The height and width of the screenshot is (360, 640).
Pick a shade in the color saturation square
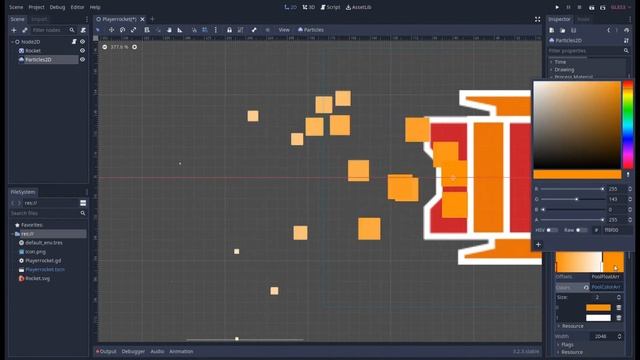coord(577,124)
